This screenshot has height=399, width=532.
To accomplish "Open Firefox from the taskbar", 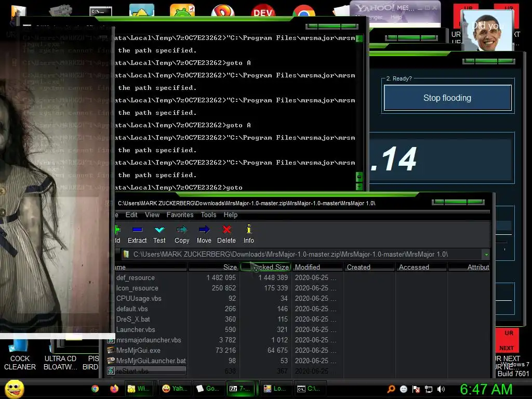I will [x=114, y=389].
